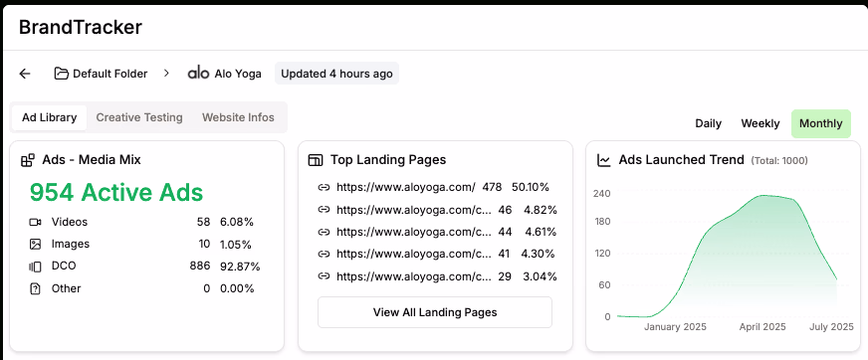Click the 6.08% Videos percentage
This screenshot has height=360, width=868.
(236, 223)
